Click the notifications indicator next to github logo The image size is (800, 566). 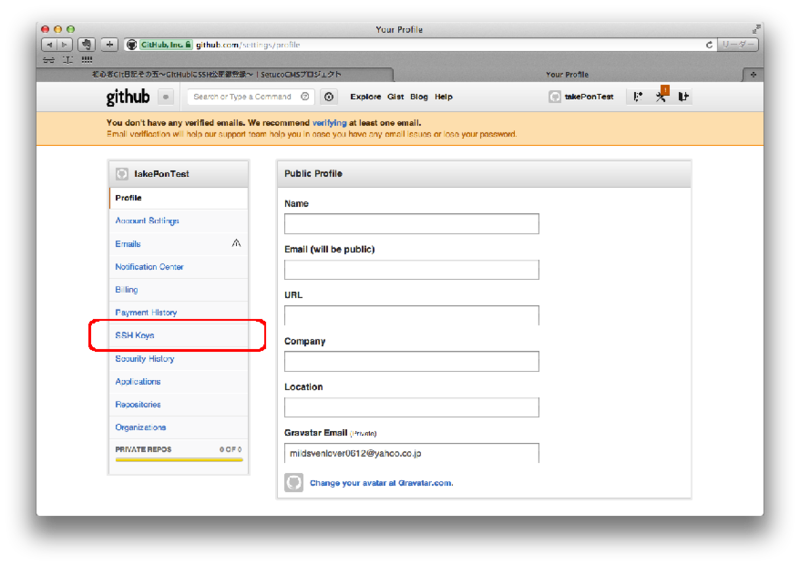click(166, 96)
